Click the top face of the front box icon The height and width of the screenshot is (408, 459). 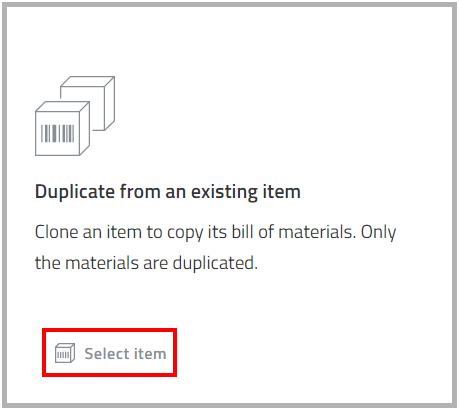[62, 107]
